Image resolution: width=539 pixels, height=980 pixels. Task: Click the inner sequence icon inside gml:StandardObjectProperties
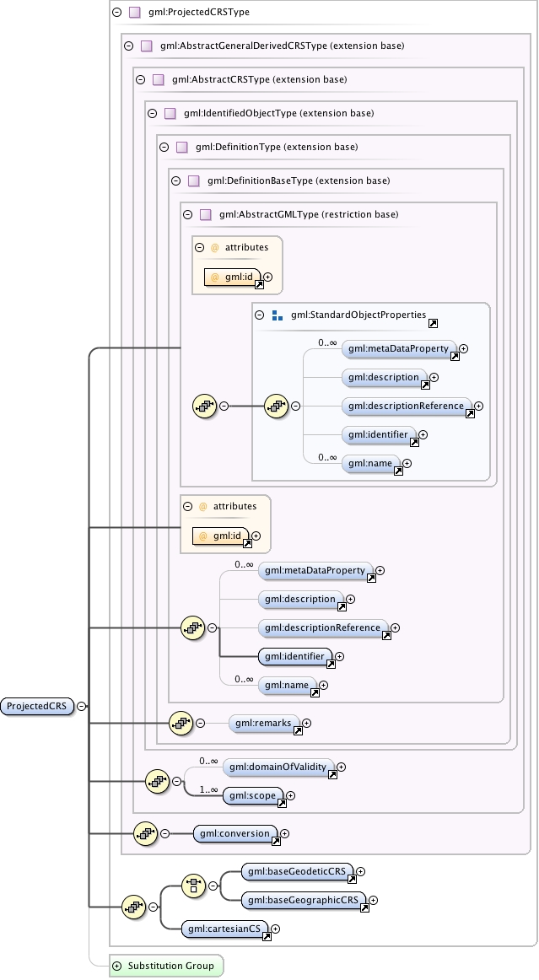pyautogui.click(x=277, y=406)
